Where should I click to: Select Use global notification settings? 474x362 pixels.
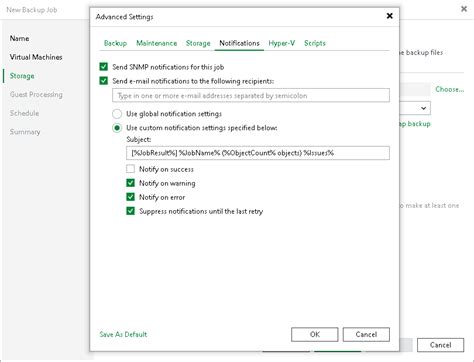[x=117, y=114]
